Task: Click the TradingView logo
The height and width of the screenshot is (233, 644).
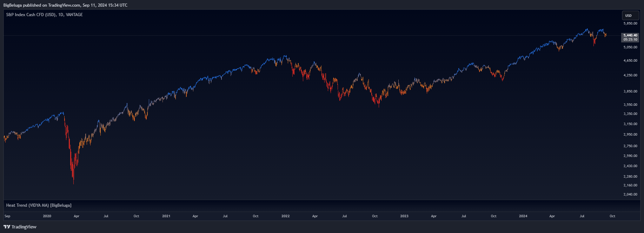Action: pyautogui.click(x=20, y=227)
